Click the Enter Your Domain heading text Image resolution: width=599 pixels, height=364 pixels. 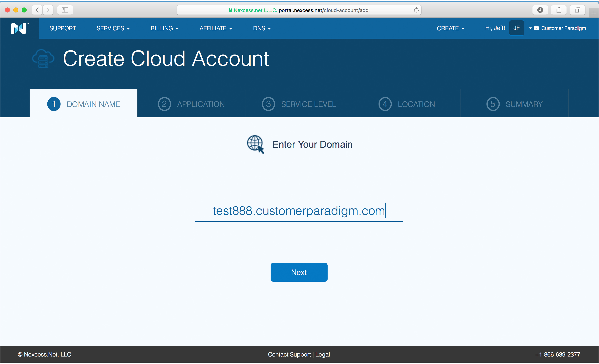(x=312, y=144)
